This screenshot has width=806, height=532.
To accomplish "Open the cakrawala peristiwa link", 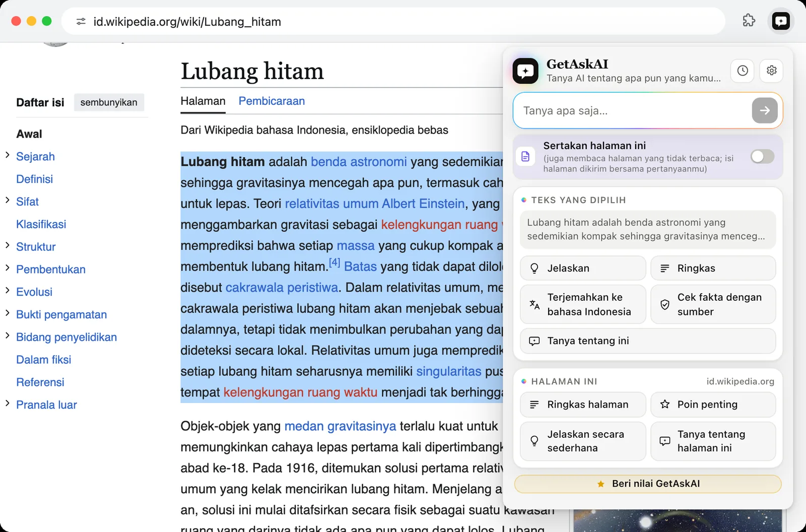I will click(282, 288).
